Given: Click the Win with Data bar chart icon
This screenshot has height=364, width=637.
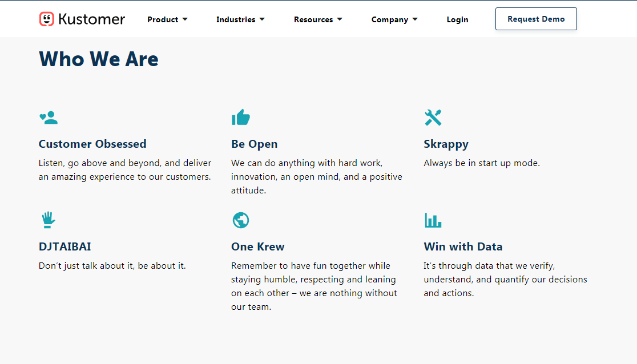Looking at the screenshot, I should (x=433, y=220).
